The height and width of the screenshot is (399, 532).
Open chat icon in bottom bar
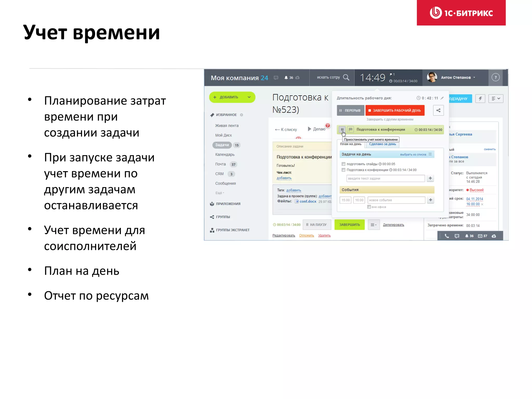pos(457,236)
